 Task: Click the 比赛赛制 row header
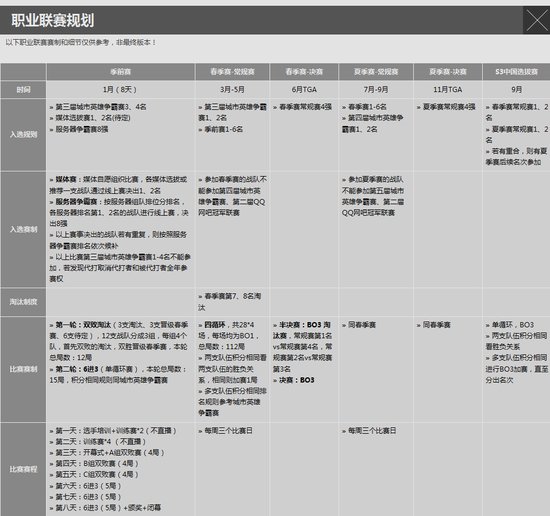[23, 369]
